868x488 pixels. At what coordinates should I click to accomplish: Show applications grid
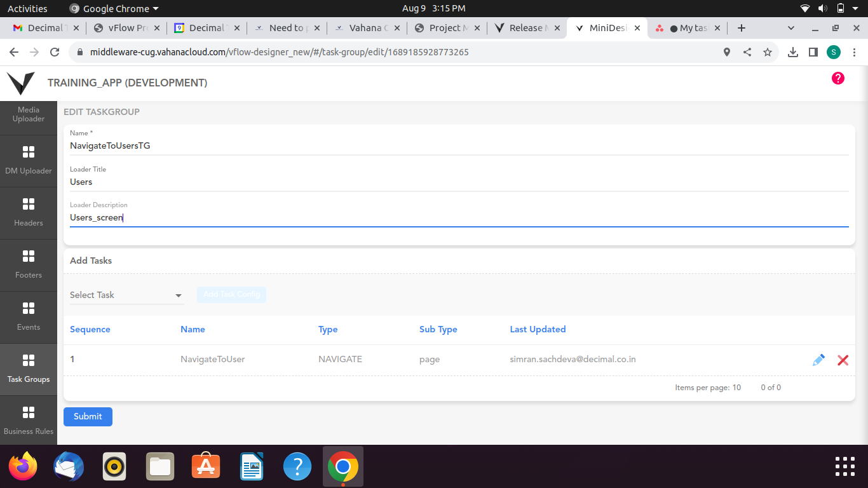coord(845,466)
